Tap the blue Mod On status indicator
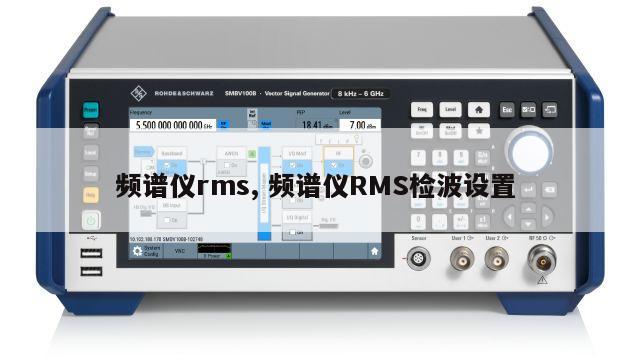Image resolution: width=640 pixels, height=360 pixels. [x=266, y=124]
